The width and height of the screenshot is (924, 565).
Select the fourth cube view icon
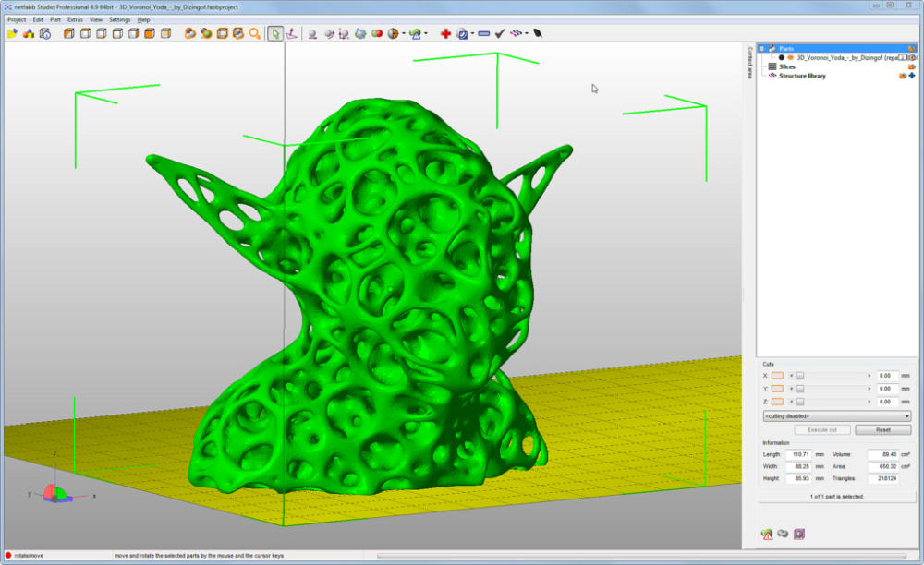[117, 33]
